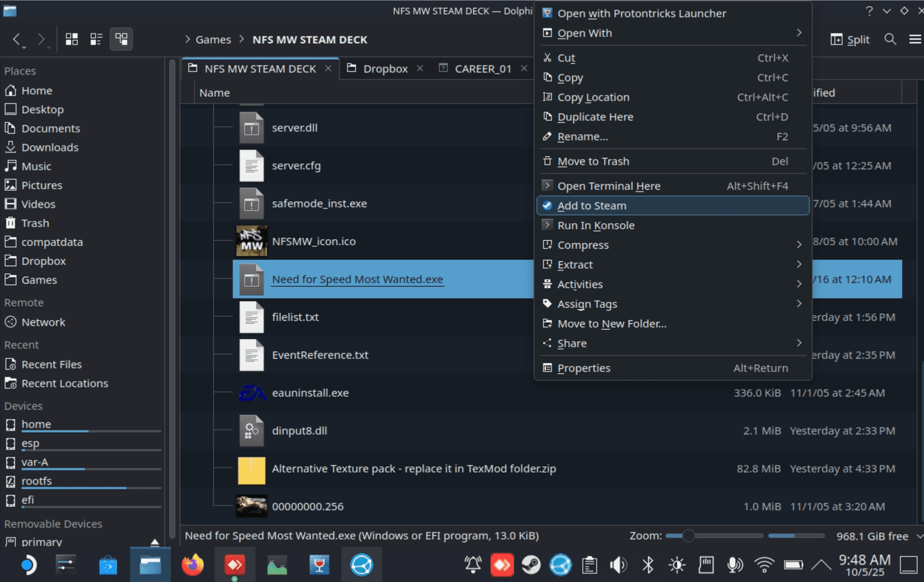924x582 pixels.
Task: Click the Steam icon in system tray
Action: (531, 565)
